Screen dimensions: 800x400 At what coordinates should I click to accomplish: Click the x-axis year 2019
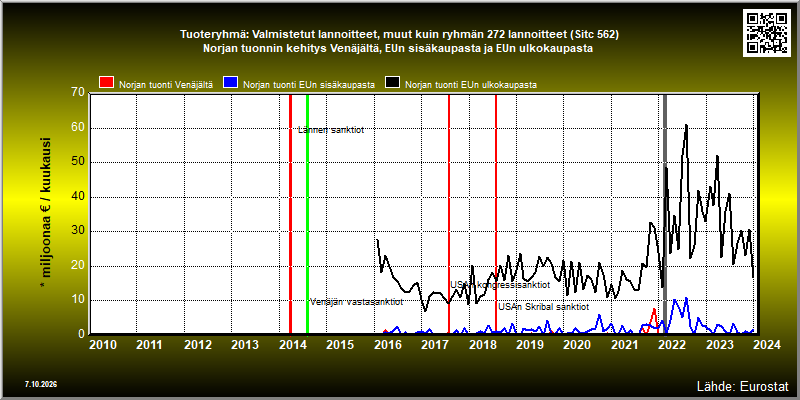tap(530, 345)
